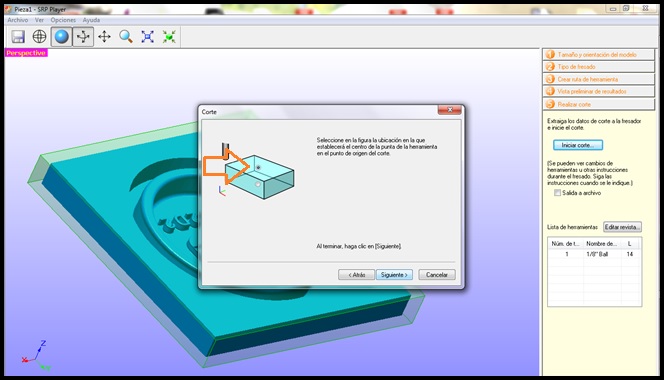Image resolution: width=664 pixels, height=380 pixels.
Task: Open step 1 Tamaño y orientación del modelo
Action: click(599, 55)
